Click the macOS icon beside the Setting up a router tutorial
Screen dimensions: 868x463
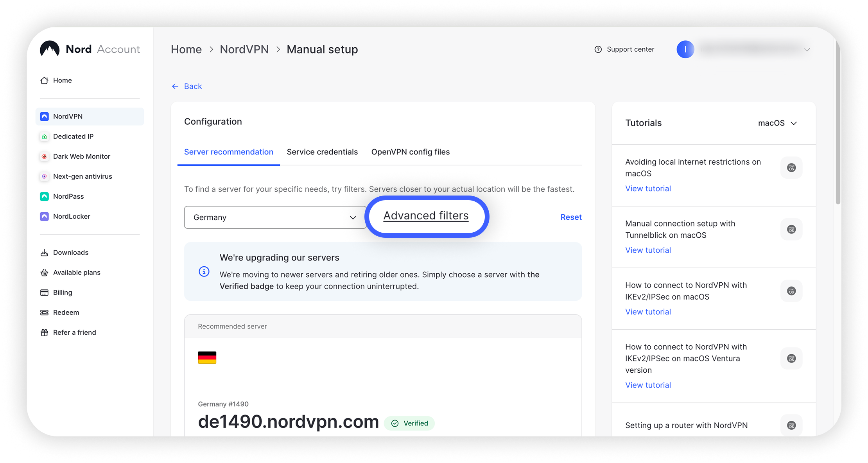click(791, 425)
